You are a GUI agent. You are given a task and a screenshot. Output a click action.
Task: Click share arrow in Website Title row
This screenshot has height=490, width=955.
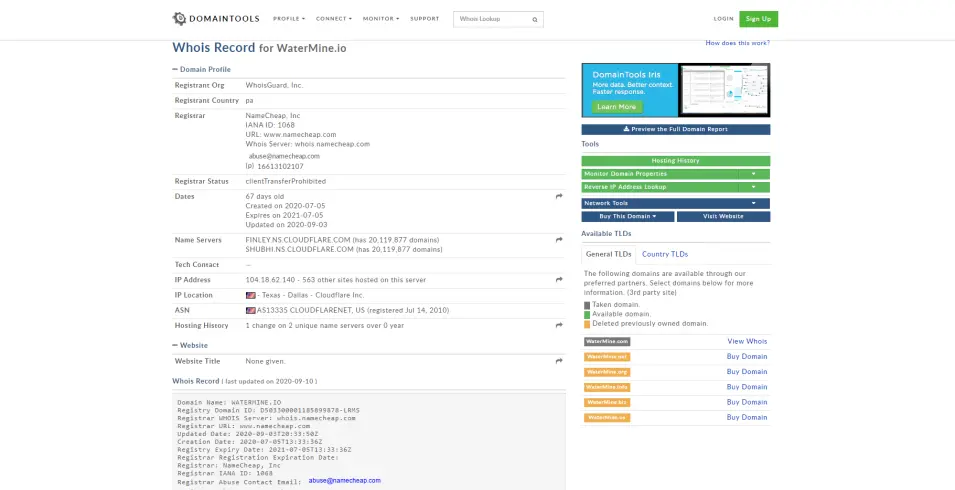click(x=559, y=361)
